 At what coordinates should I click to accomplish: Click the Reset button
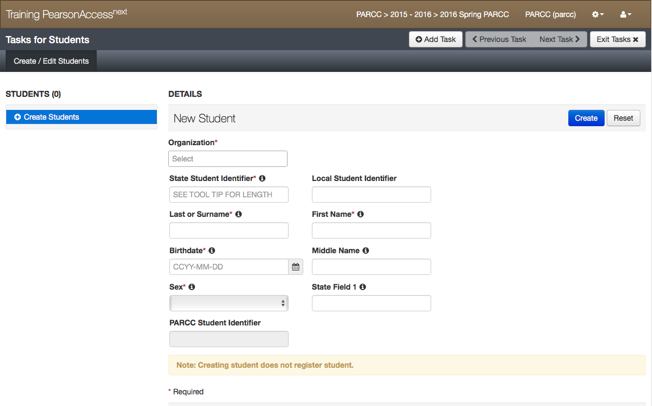(x=623, y=118)
